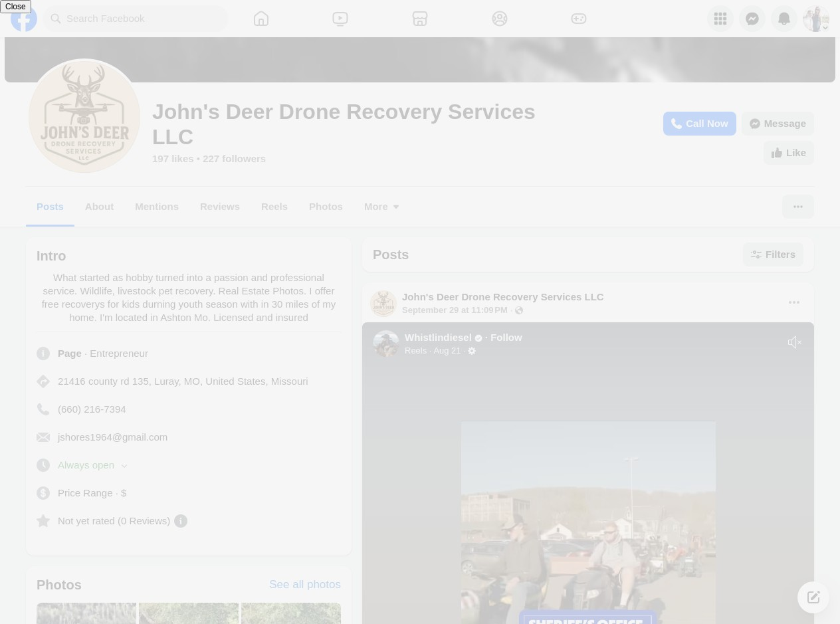Click the create post pencil button
The width and height of the screenshot is (840, 624).
click(813, 597)
